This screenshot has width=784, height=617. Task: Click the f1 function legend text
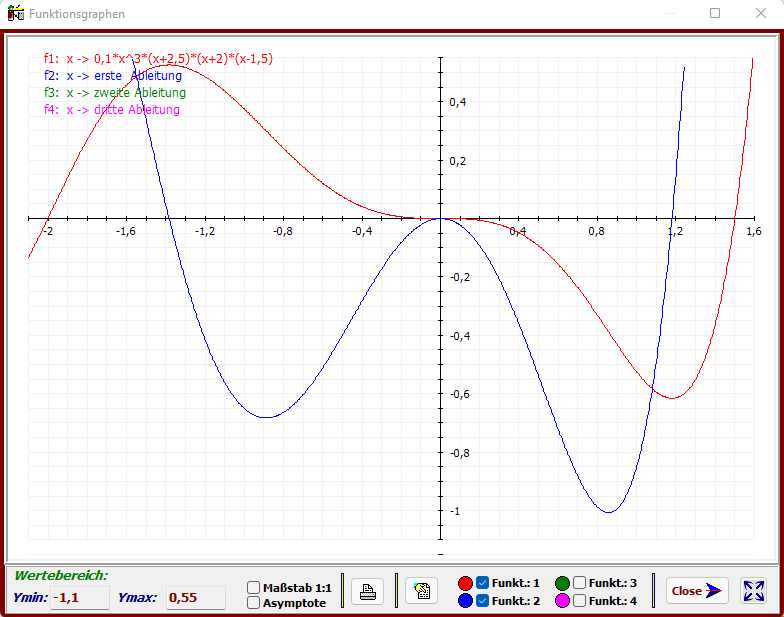(158, 59)
